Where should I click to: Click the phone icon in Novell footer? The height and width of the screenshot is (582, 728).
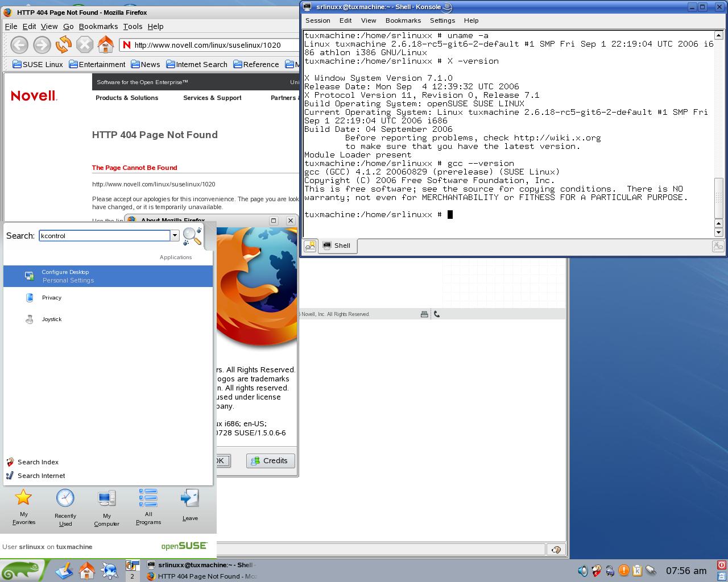[437, 314]
